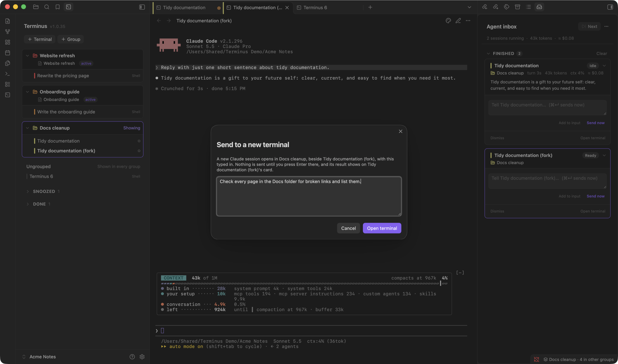The width and height of the screenshot is (618, 364).
Task: Open the copy documents icon in left ribbon
Action: (7, 63)
